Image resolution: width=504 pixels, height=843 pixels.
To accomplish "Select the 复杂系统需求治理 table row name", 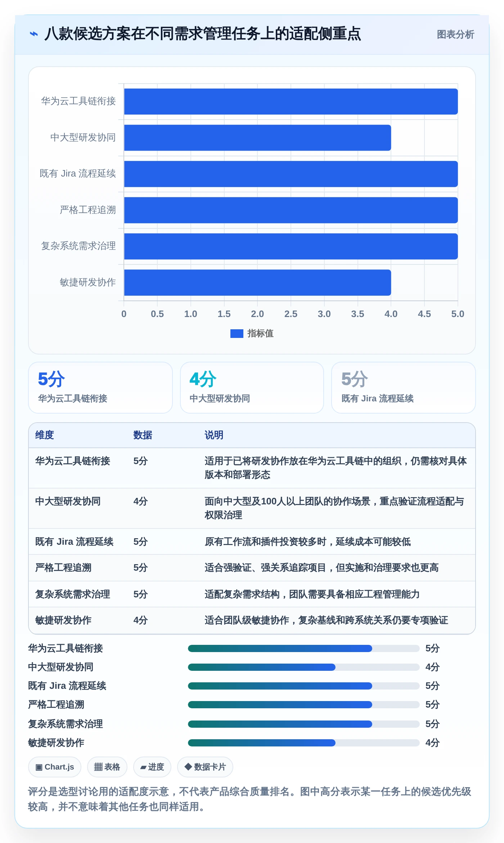I will (x=73, y=594).
